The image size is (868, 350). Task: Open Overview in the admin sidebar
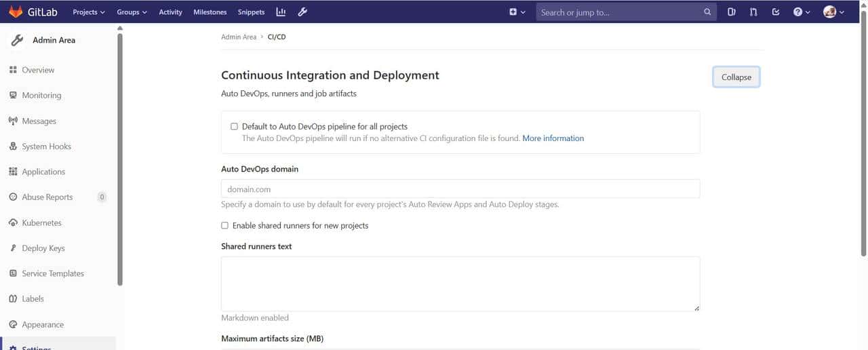(38, 70)
